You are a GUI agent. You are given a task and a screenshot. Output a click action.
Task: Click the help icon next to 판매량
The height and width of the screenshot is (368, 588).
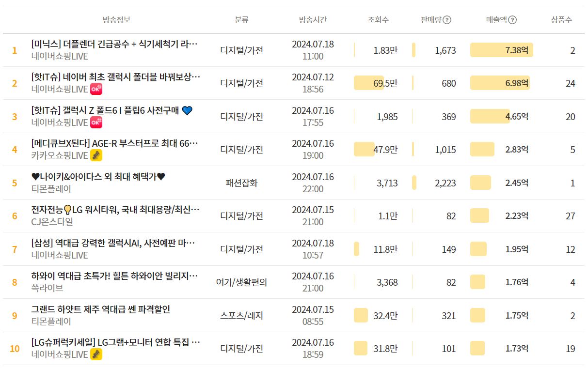(x=447, y=20)
